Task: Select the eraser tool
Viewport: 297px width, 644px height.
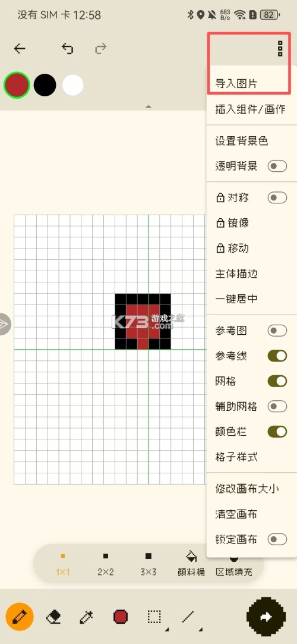Action: [x=53, y=617]
